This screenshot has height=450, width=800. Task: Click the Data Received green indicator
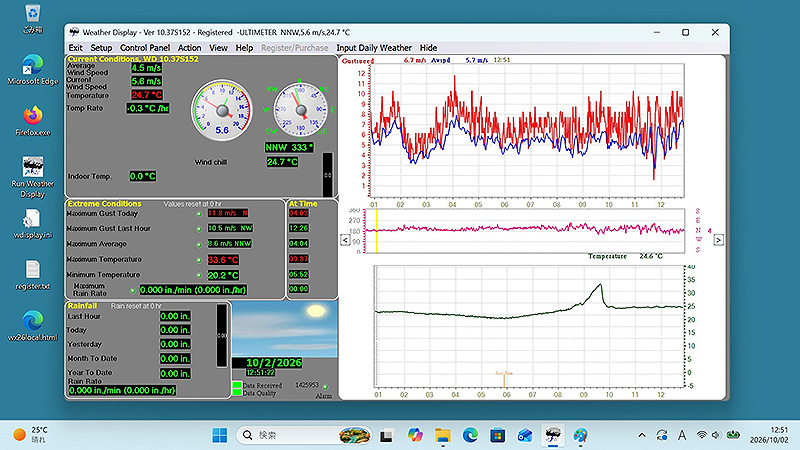237,385
